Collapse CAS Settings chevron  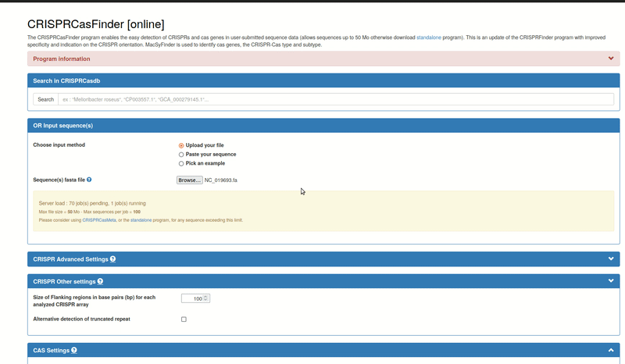611,350
